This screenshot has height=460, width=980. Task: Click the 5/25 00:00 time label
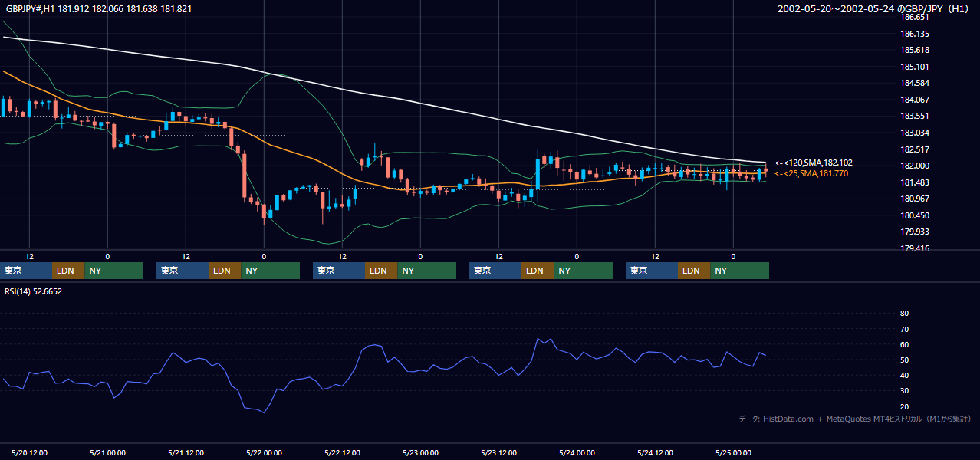733,452
